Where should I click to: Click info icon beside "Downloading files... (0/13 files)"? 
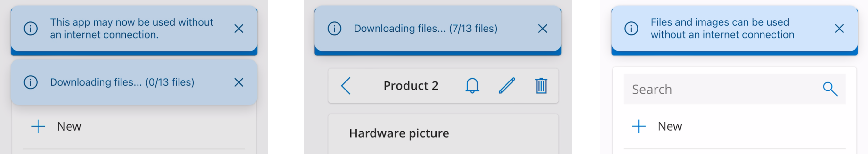click(x=31, y=82)
